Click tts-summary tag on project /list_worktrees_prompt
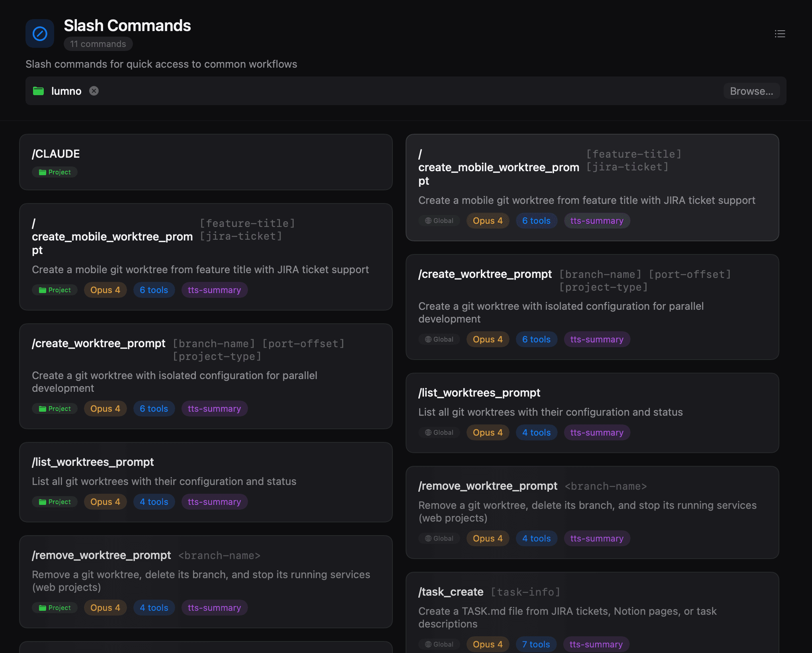The width and height of the screenshot is (812, 653). pyautogui.click(x=214, y=502)
